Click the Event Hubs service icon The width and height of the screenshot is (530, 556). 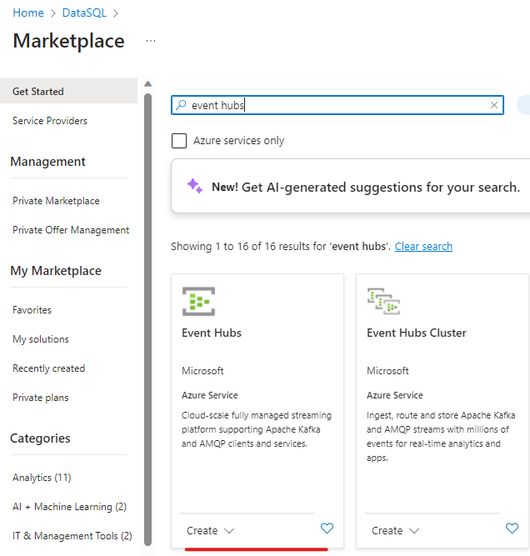[199, 301]
